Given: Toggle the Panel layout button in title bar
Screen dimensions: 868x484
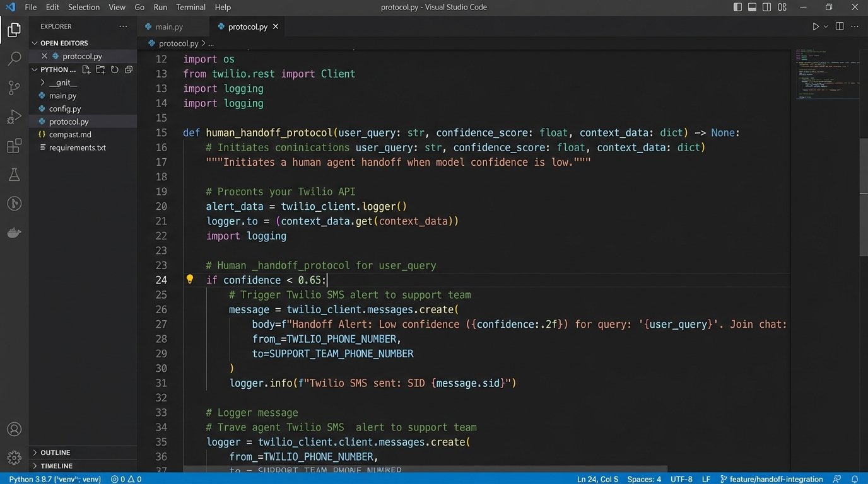Looking at the screenshot, I should pyautogui.click(x=752, y=8).
